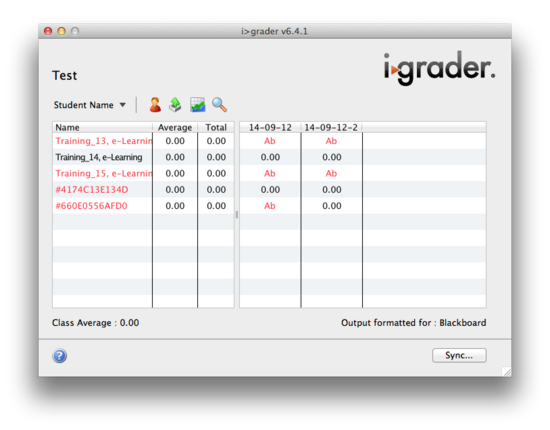Image resolution: width=550 pixels, height=430 pixels.
Task: Click the magnifying glass search icon
Action: click(220, 105)
